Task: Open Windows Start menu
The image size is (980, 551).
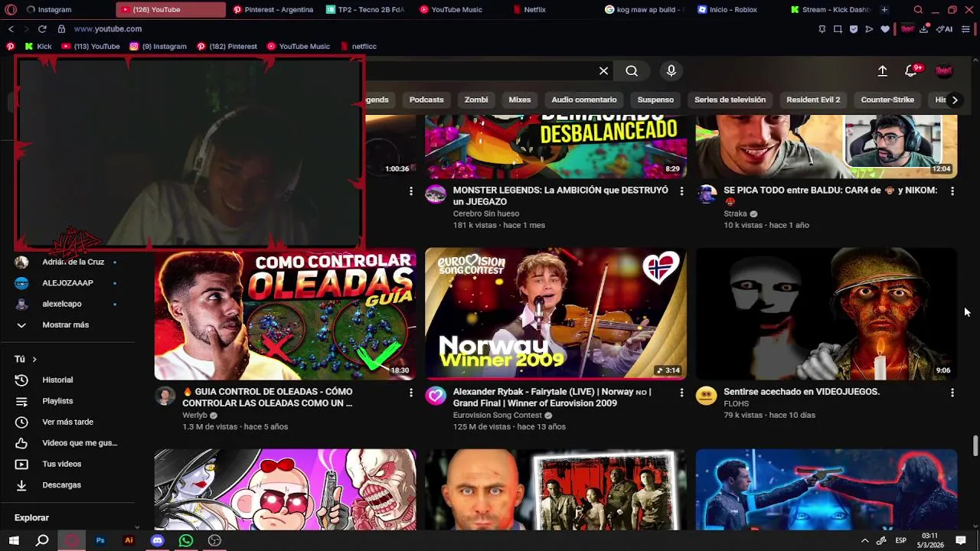Action: click(x=14, y=540)
